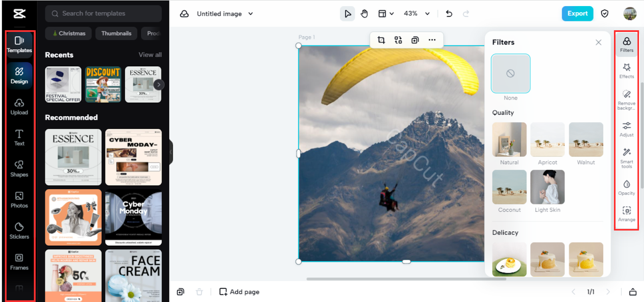Select the Effects tool in right panel
Image resolution: width=644 pixels, height=302 pixels.
click(x=626, y=70)
